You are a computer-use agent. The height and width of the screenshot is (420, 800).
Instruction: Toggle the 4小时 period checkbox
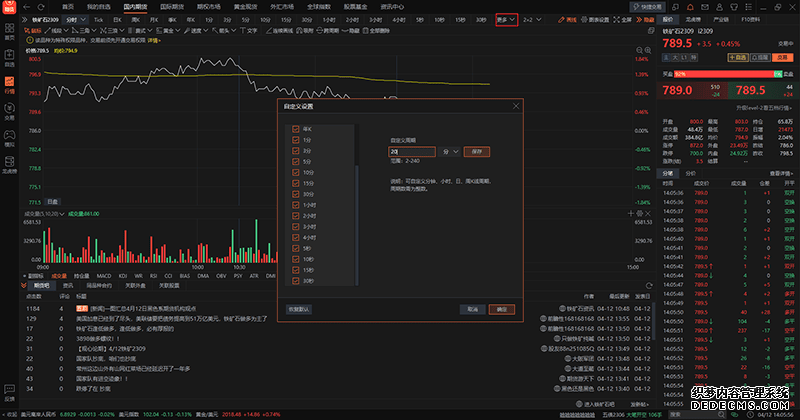click(295, 237)
